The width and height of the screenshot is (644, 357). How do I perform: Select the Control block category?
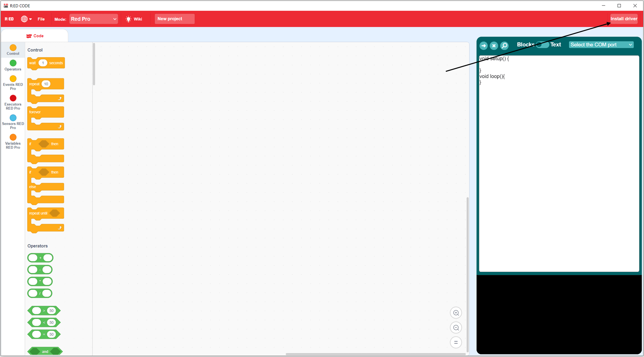pos(13,50)
